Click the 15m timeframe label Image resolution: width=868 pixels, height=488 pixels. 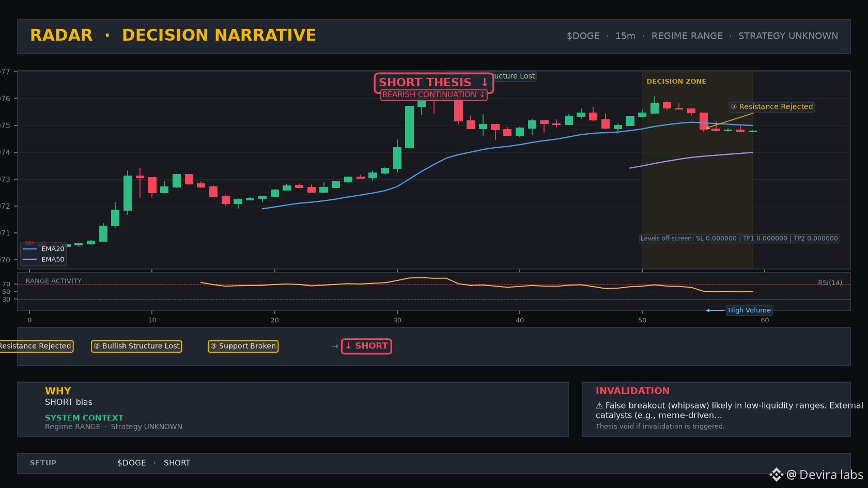click(625, 36)
